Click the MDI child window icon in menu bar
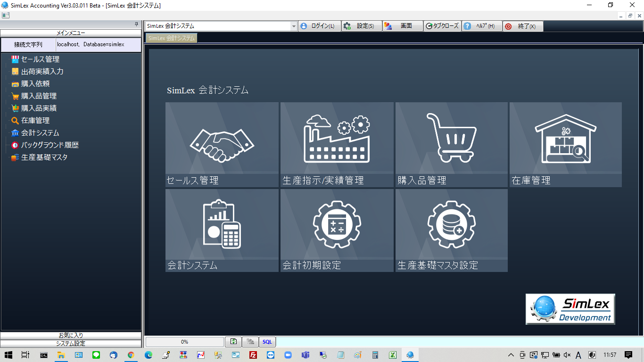 click(x=6, y=15)
